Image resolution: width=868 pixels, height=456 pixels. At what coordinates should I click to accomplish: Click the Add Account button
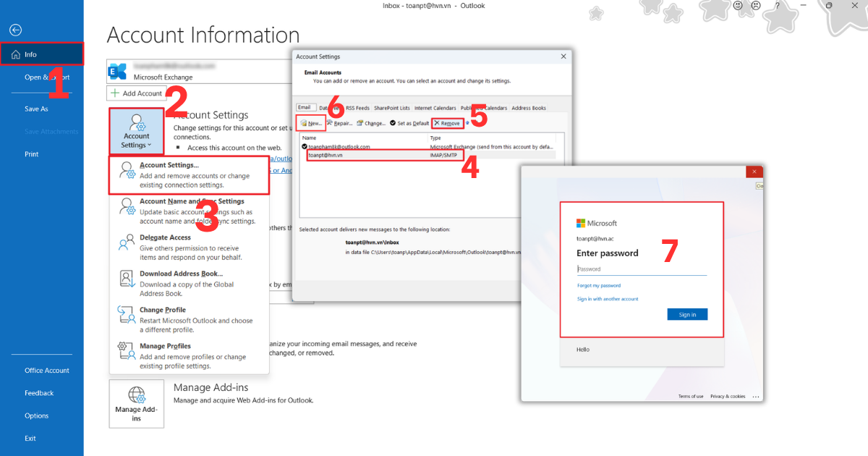point(137,93)
